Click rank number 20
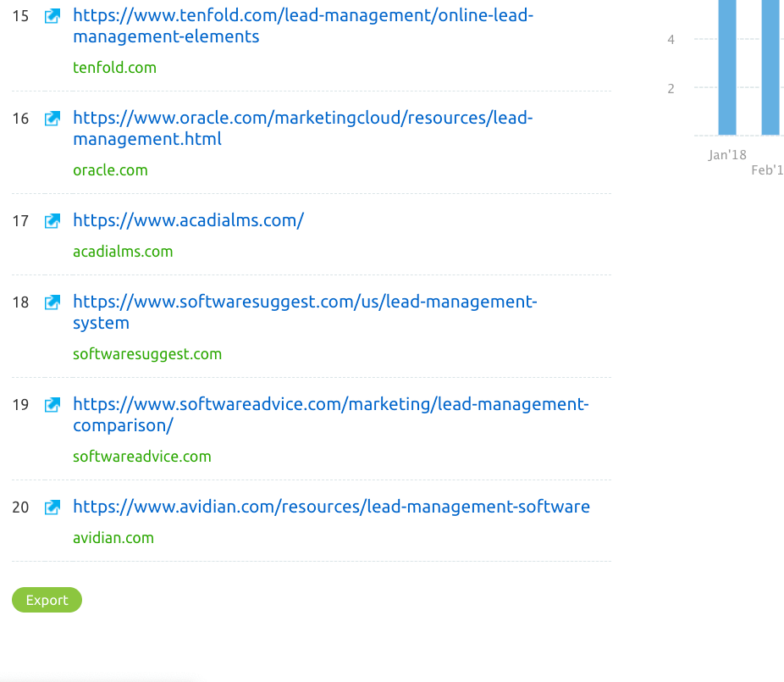The height and width of the screenshot is (682, 784). point(20,507)
